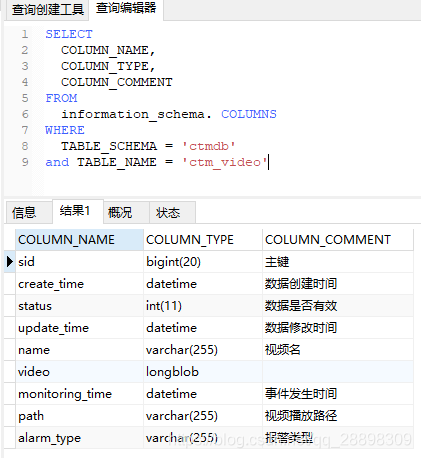Click the '视频名' comment cell

[x=338, y=350]
